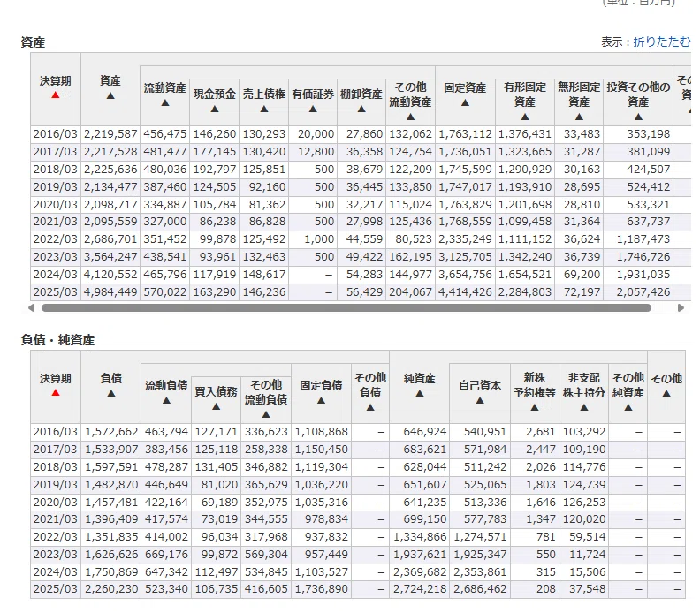Sort by 流動負債 column arrow
Image resolution: width=700 pixels, height=613 pixels.
[x=166, y=400]
